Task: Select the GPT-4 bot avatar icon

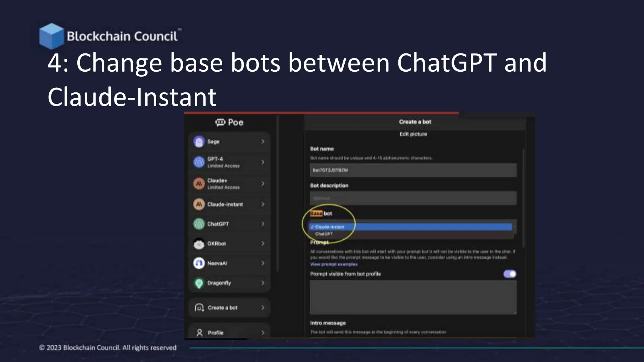Action: coord(199,162)
